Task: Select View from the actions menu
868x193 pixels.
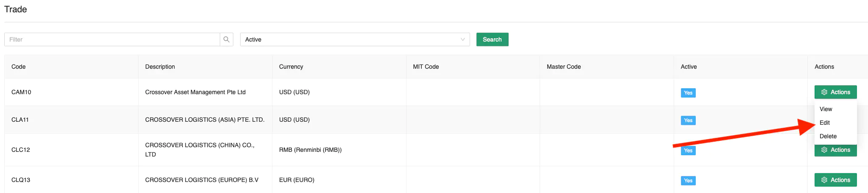Action: point(826,109)
